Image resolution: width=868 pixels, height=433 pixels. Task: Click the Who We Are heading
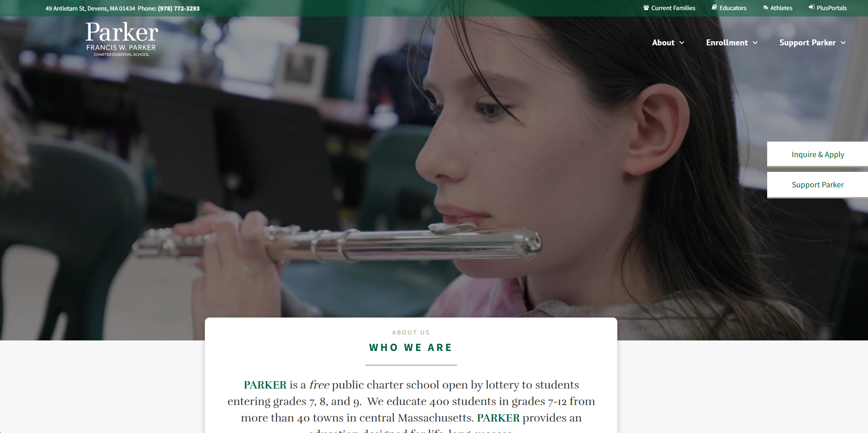[x=411, y=348]
